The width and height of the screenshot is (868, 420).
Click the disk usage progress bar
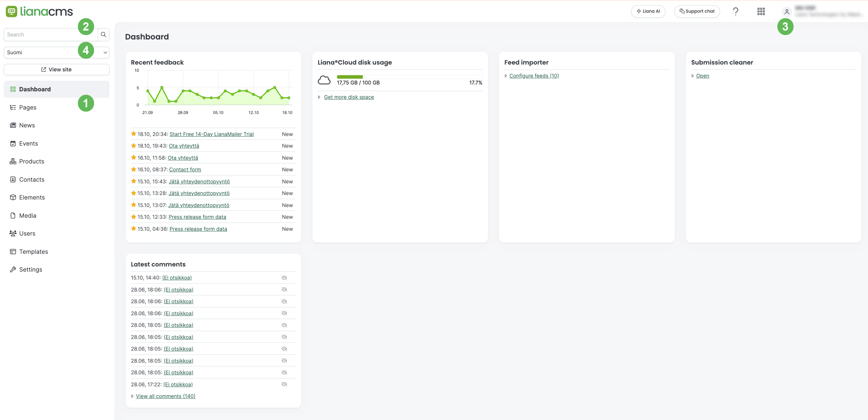[x=409, y=77]
